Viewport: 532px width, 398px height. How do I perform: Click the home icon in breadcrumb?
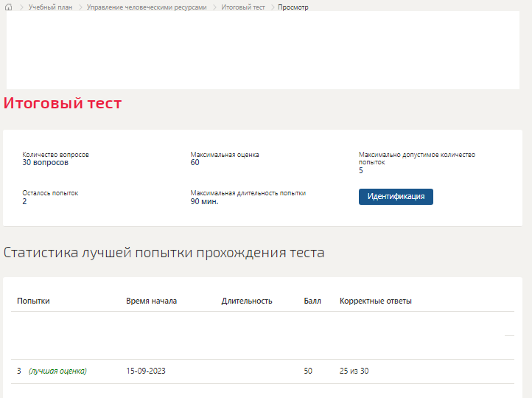(9, 7)
